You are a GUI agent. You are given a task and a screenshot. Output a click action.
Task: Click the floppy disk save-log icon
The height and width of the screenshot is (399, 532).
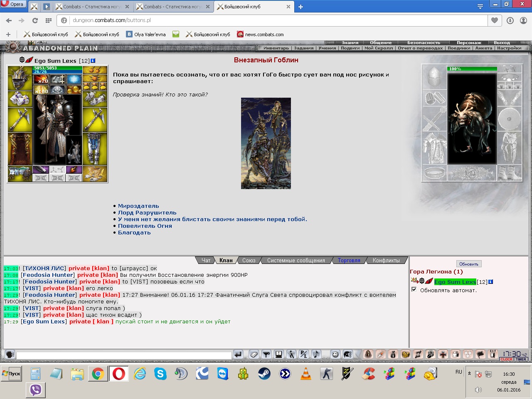click(x=279, y=355)
